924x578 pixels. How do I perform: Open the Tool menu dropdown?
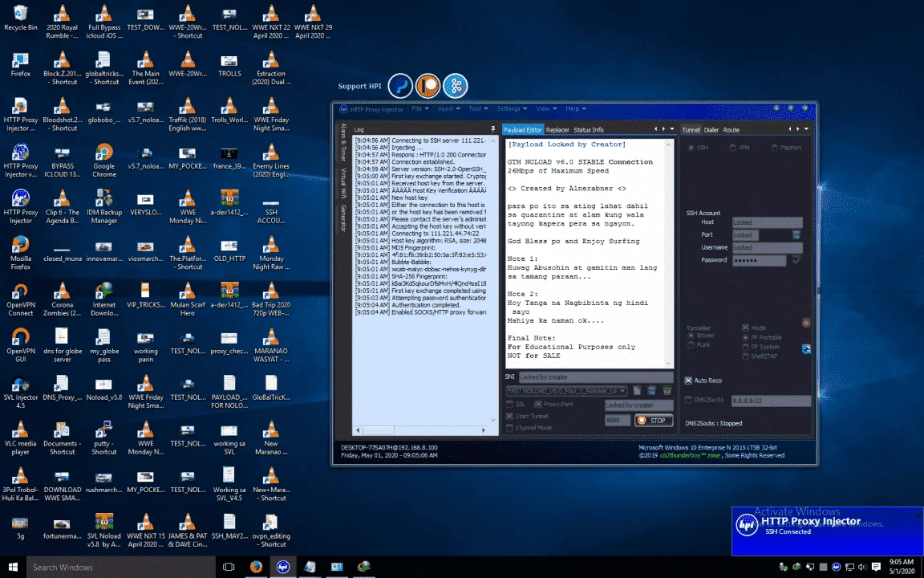point(479,108)
